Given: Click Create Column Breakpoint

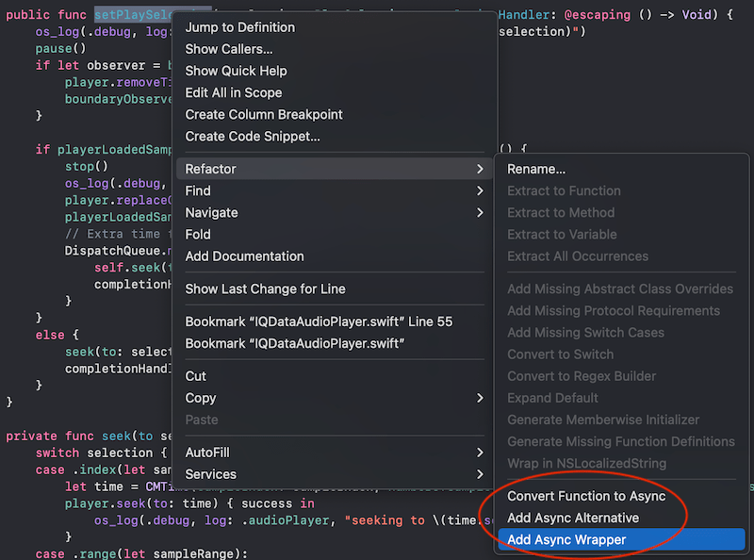Looking at the screenshot, I should 264,114.
